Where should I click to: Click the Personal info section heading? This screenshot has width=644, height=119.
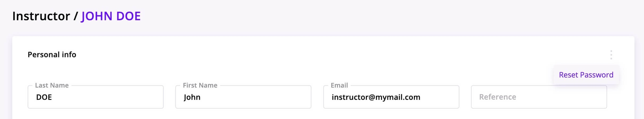coord(52,54)
